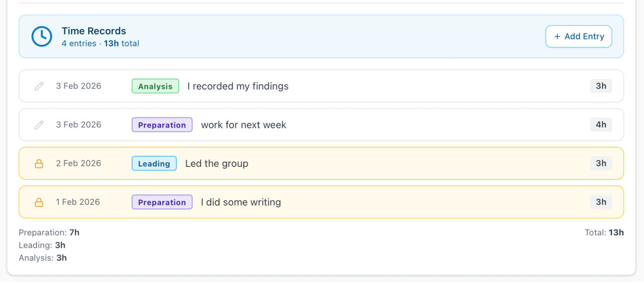Click the lock icon on the 1 Feb entry
The image size is (644, 282).
(x=39, y=202)
